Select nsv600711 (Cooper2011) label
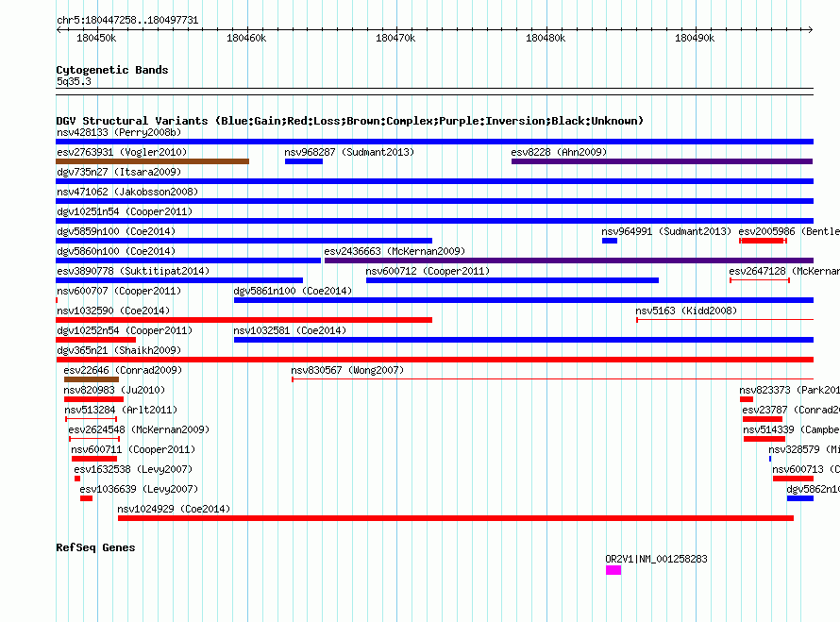Screen dimensions: 840x622 [x=133, y=449]
